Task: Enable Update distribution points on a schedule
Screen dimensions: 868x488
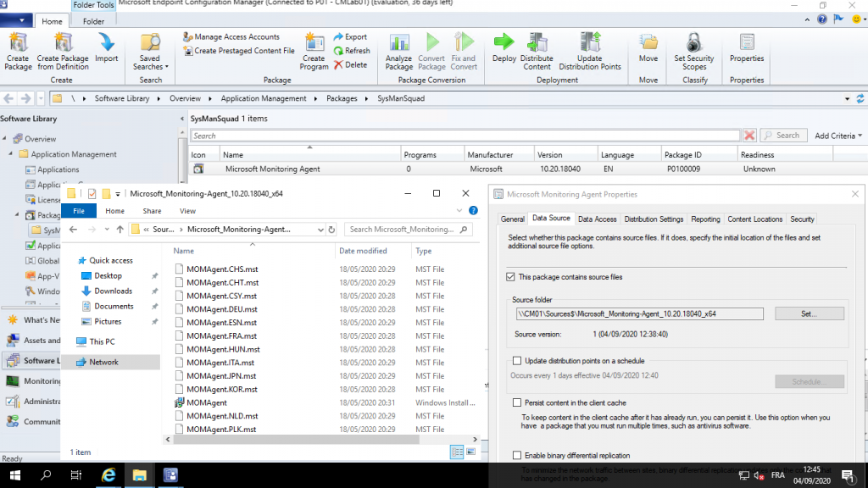Action: tap(517, 361)
